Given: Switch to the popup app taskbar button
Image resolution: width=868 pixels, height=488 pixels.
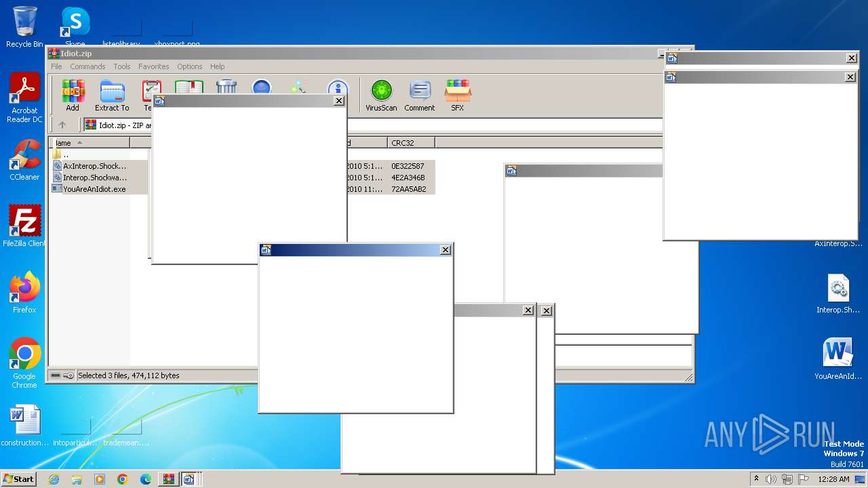Looking at the screenshot, I should click(189, 479).
